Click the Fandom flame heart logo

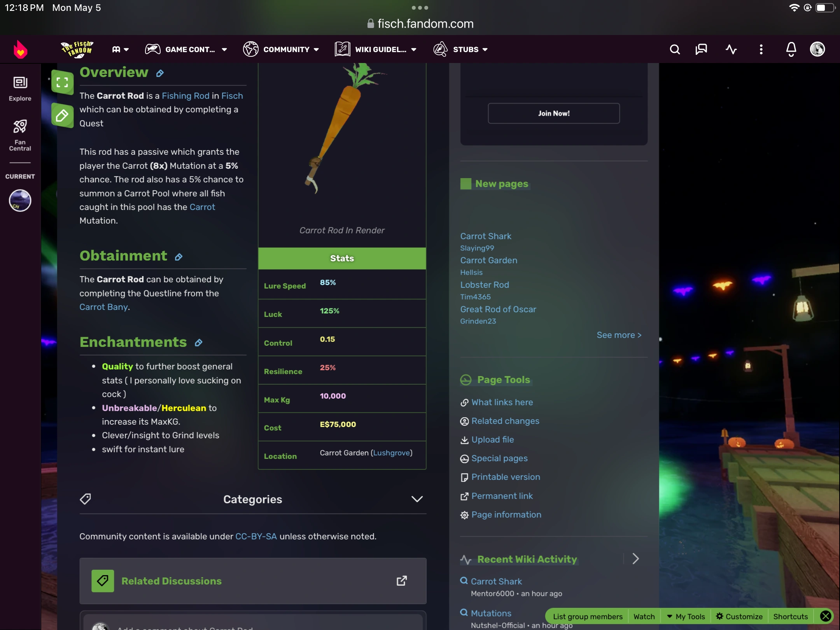(x=20, y=49)
